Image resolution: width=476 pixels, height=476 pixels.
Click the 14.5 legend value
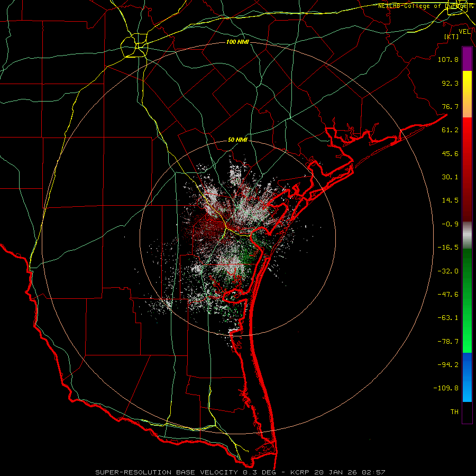click(450, 200)
